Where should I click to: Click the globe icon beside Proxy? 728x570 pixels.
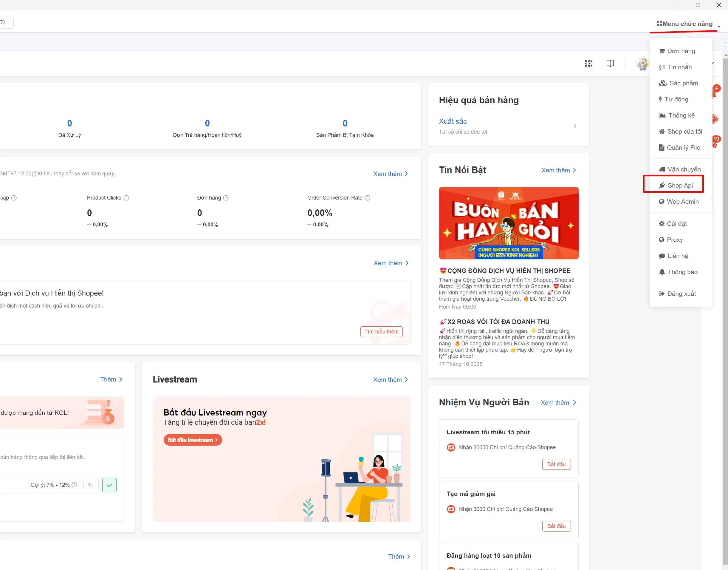662,240
